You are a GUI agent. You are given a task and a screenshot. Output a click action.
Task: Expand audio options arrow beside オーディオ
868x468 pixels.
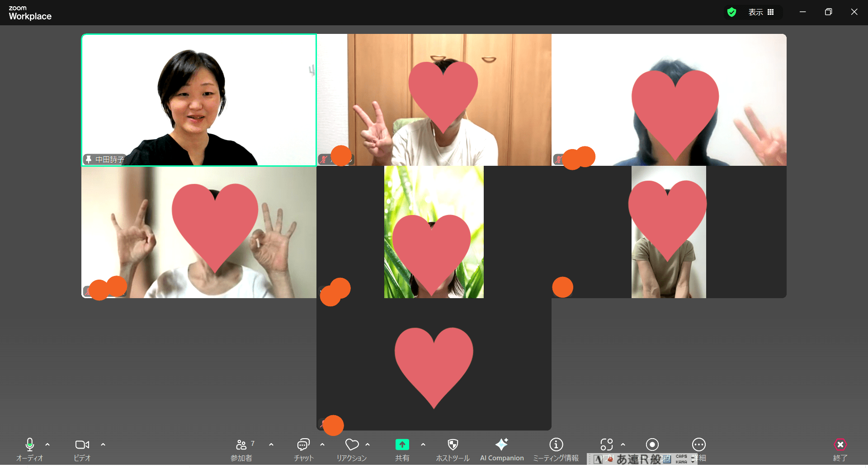pos(47,445)
